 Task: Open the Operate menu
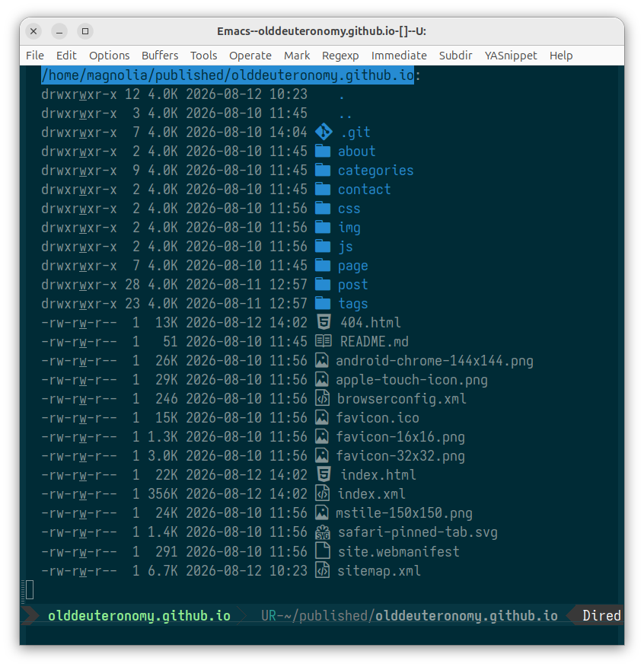click(x=250, y=56)
